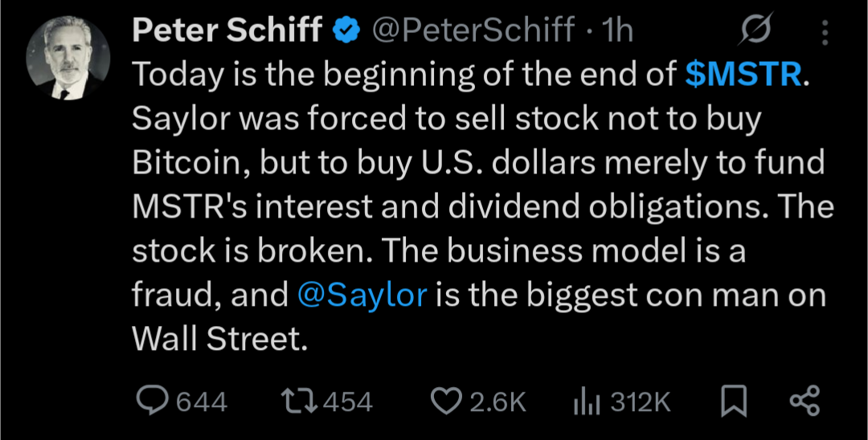Click the reply speech bubble icon
The width and height of the screenshot is (868, 440).
click(150, 401)
